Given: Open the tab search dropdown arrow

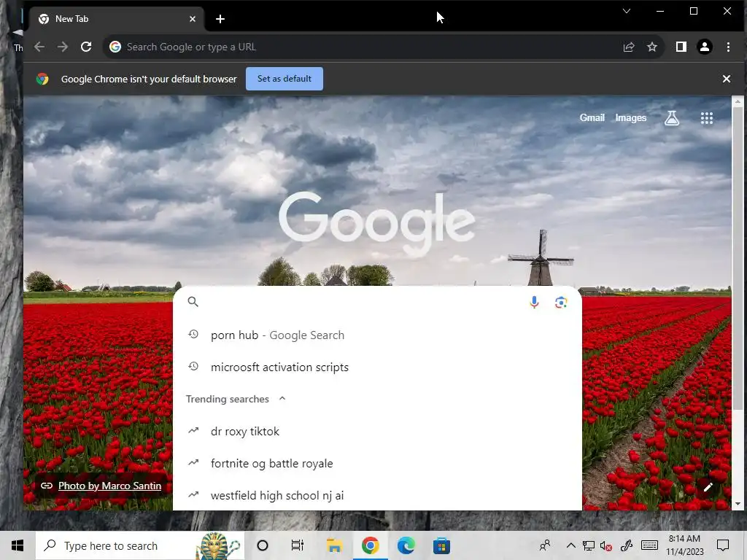Looking at the screenshot, I should pos(627,11).
